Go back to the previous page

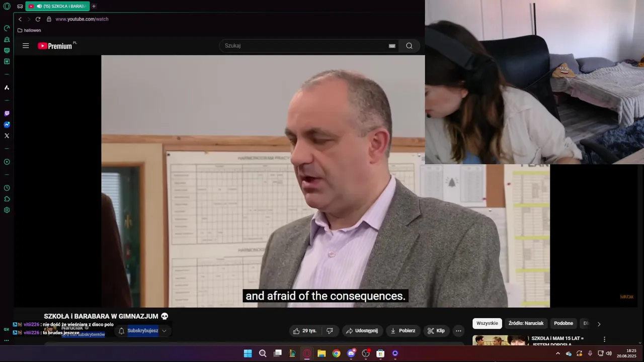20,19
